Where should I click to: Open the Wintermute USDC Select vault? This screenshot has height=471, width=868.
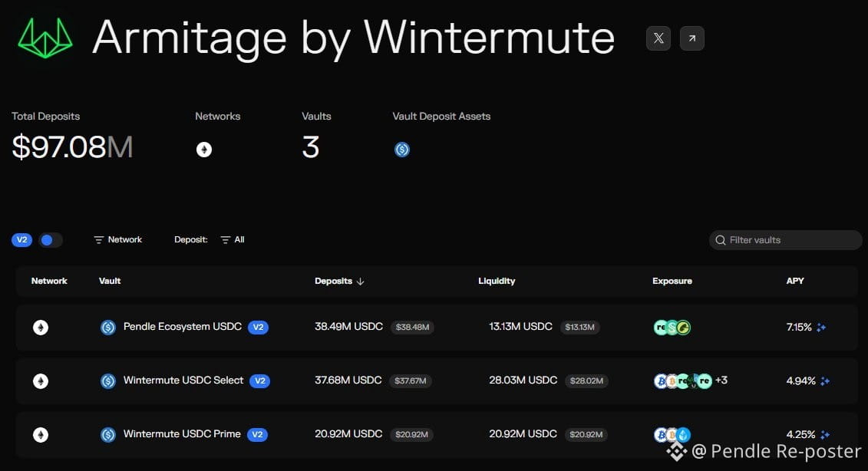click(183, 380)
